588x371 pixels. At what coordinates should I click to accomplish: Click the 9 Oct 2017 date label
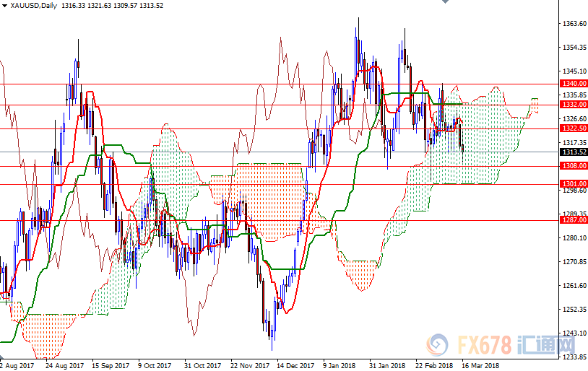[x=155, y=366]
